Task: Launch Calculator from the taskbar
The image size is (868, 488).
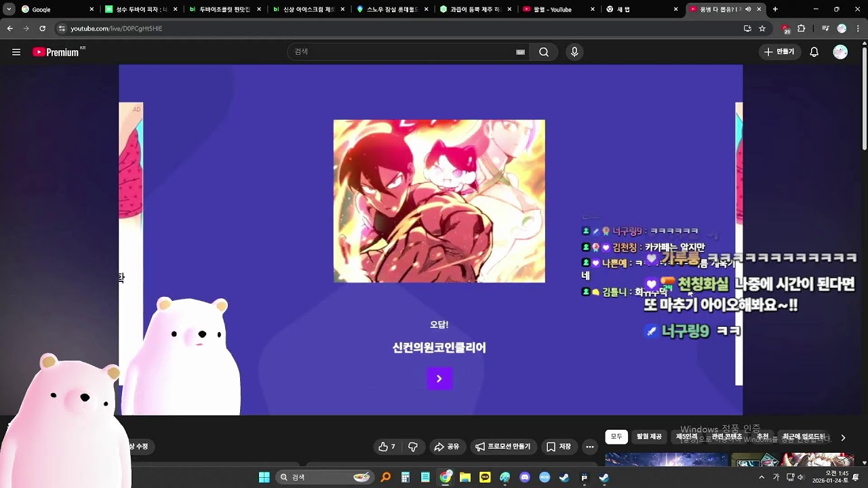Action: pyautogui.click(x=406, y=477)
